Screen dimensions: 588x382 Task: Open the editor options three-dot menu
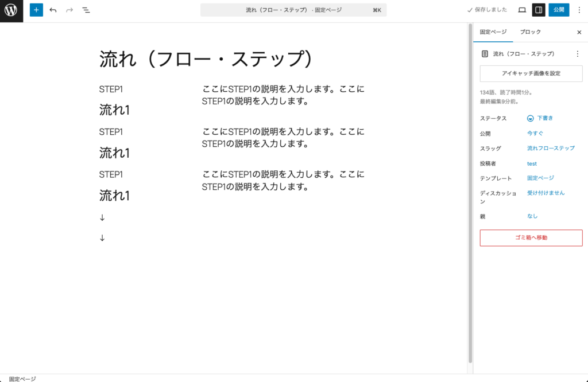point(580,10)
